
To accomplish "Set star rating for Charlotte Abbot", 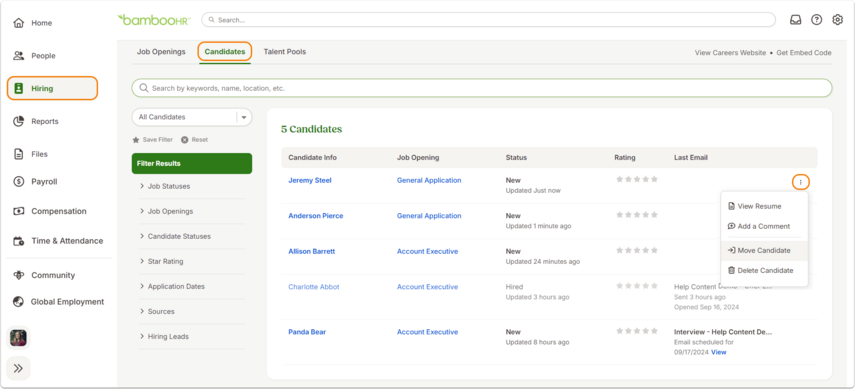I will [637, 286].
